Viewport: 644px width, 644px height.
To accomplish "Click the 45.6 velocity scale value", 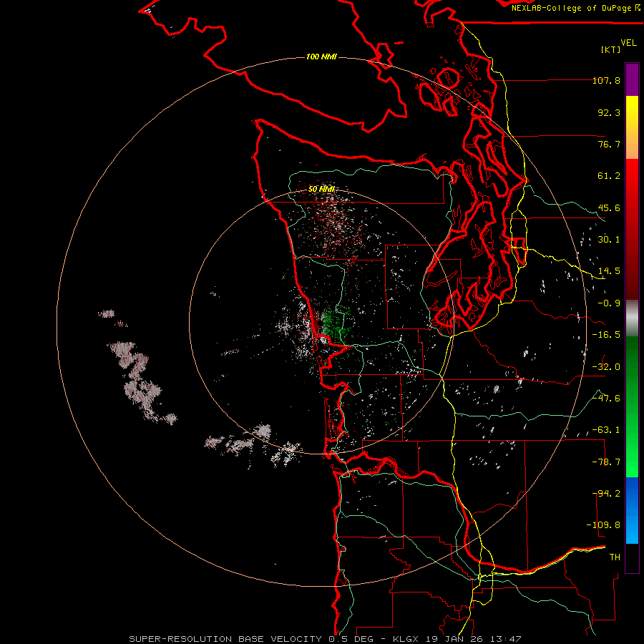I will point(609,208).
